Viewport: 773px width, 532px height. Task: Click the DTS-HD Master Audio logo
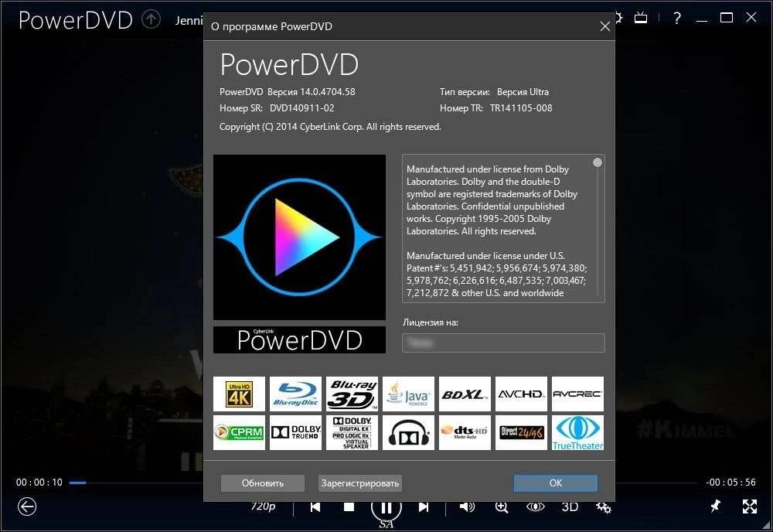465,432
